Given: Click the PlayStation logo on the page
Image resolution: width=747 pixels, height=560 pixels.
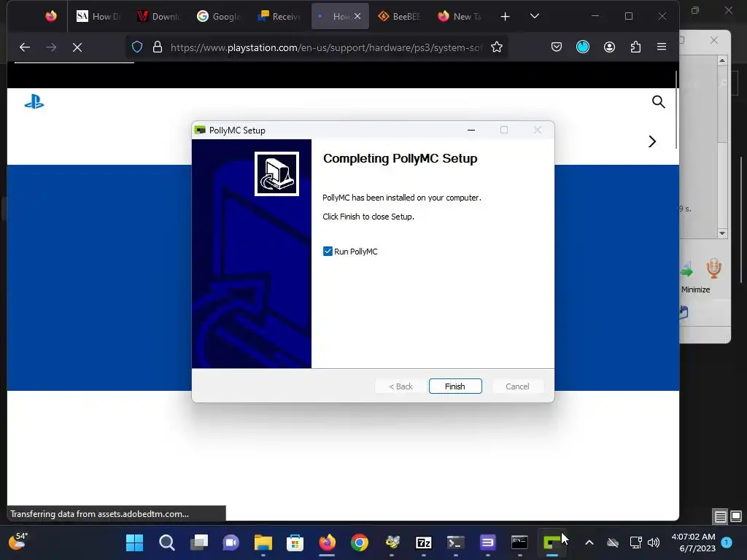Looking at the screenshot, I should click(34, 102).
